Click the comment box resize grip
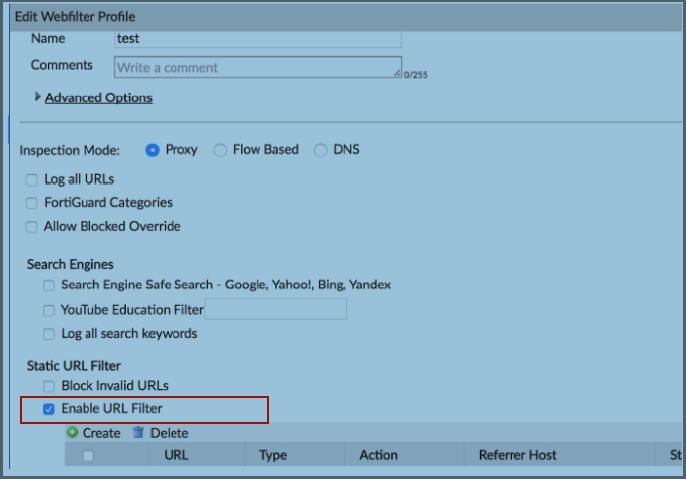The image size is (686, 481). coord(397,74)
